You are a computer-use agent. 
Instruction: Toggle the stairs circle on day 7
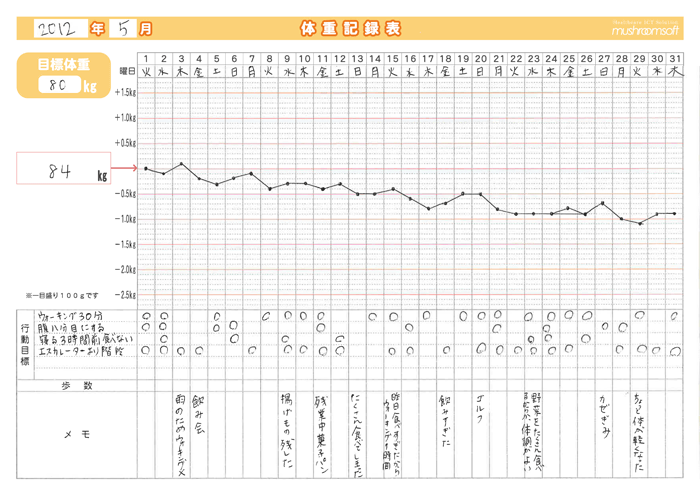click(x=252, y=351)
